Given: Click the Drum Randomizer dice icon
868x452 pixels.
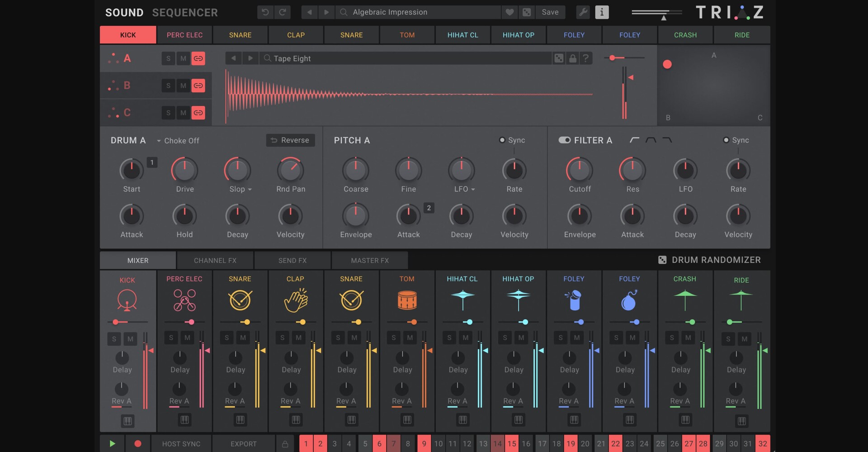Looking at the screenshot, I should 662,260.
